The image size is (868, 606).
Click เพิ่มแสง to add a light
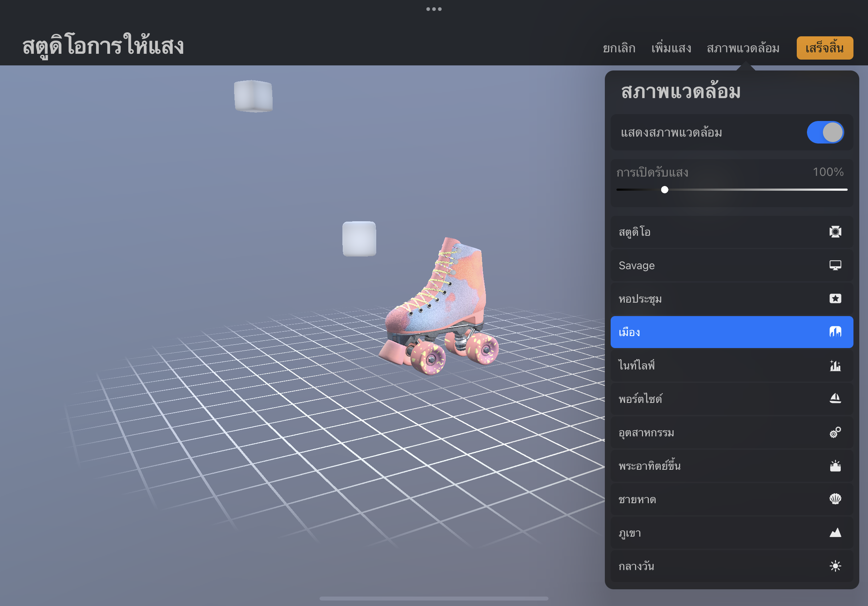[x=671, y=48]
